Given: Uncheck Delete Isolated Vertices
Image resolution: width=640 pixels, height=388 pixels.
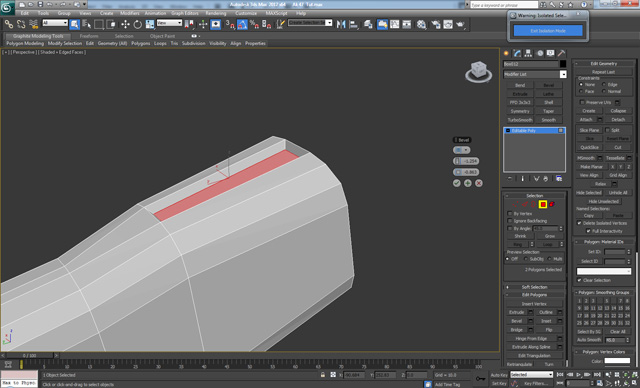Looking at the screenshot, I should (579, 223).
